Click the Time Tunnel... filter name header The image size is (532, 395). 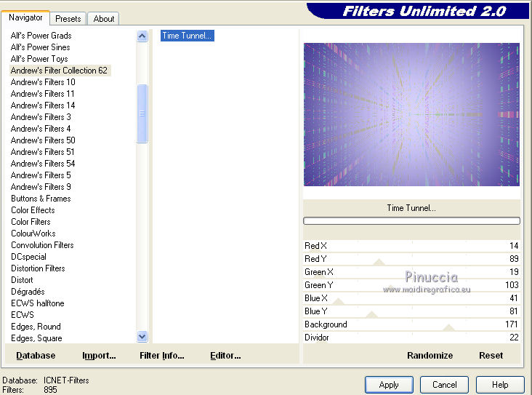[x=411, y=208]
